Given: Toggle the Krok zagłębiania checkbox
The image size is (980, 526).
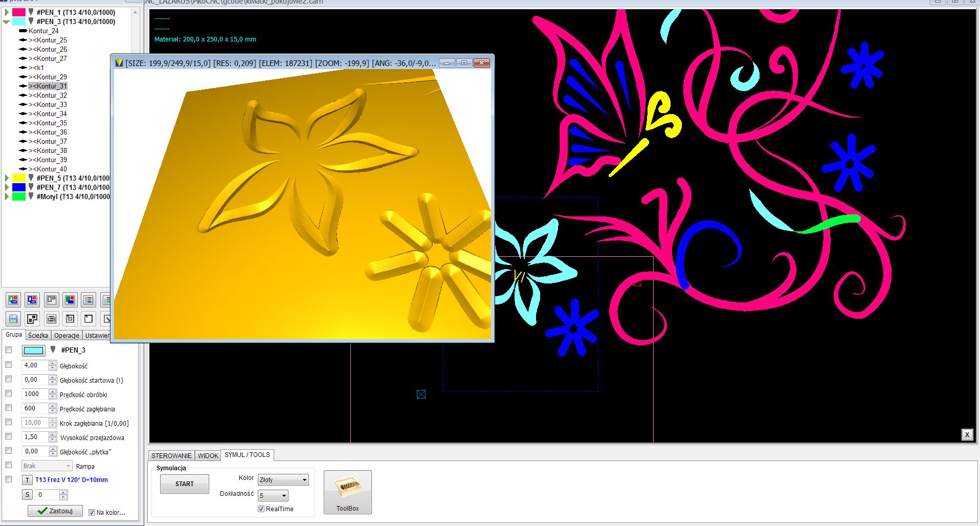Looking at the screenshot, I should tap(8, 422).
